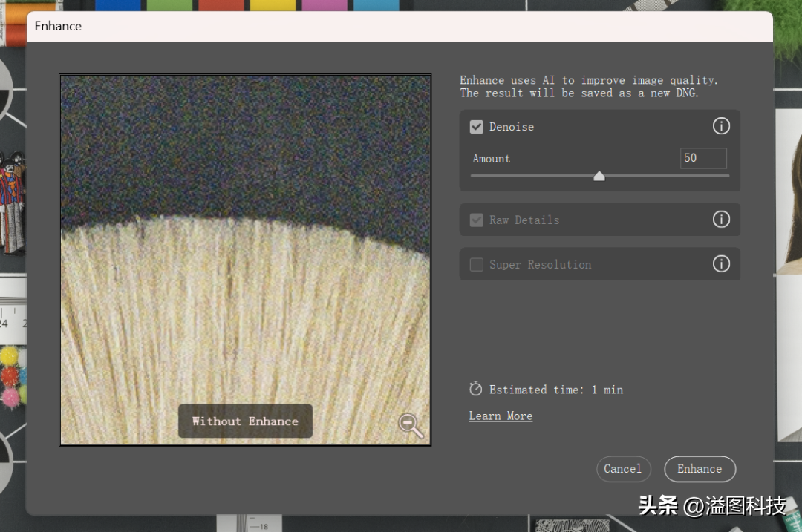This screenshot has width=802, height=532.
Task: Click the Amount slider track right end
Action: tap(726, 175)
